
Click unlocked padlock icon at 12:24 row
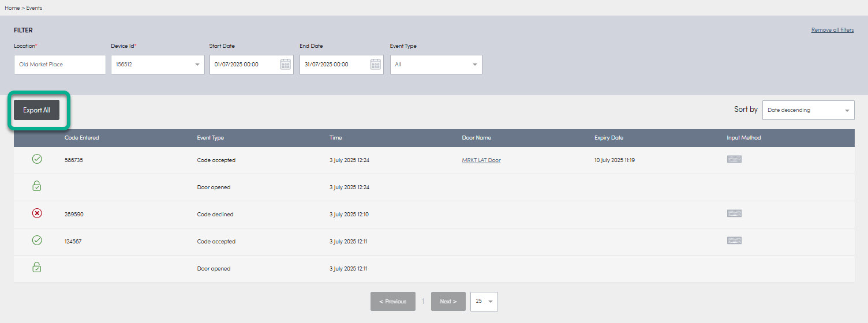coord(37,186)
